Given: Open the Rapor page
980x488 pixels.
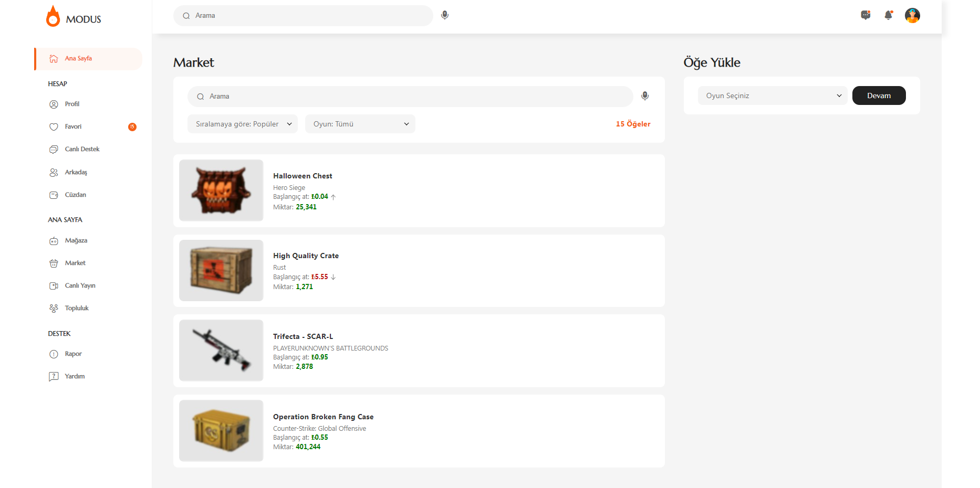Looking at the screenshot, I should point(74,354).
